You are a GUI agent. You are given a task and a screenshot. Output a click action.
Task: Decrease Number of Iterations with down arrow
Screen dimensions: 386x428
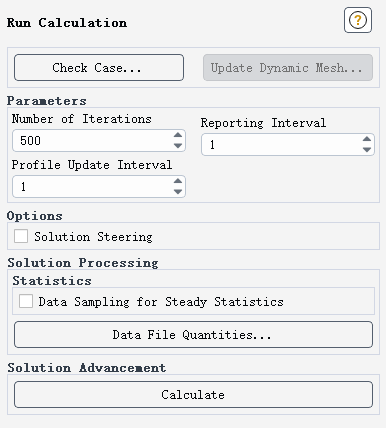pos(178,146)
